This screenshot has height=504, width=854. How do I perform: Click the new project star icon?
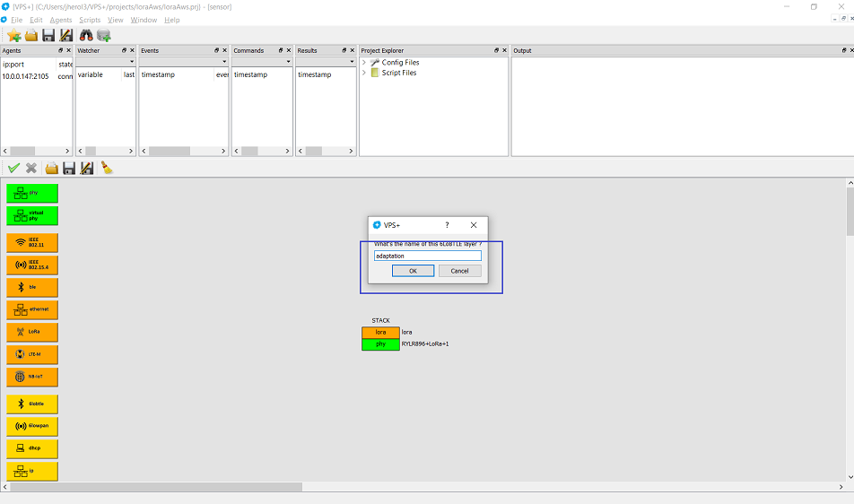tap(13, 35)
